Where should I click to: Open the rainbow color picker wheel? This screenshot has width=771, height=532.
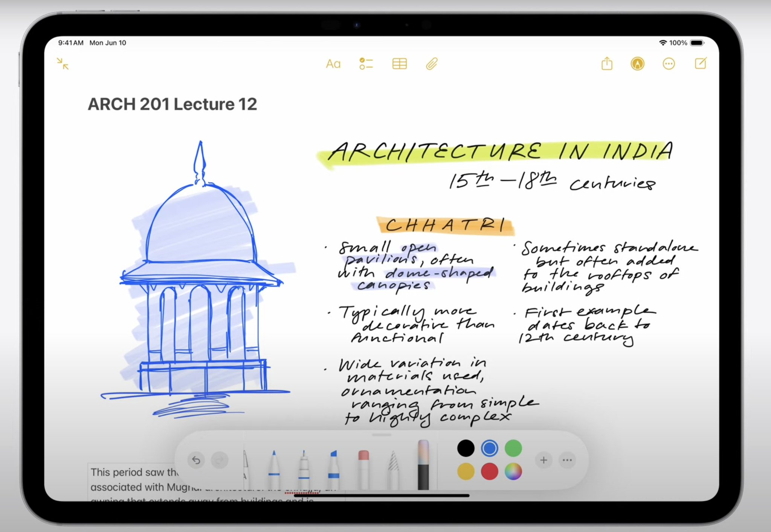pos(513,471)
